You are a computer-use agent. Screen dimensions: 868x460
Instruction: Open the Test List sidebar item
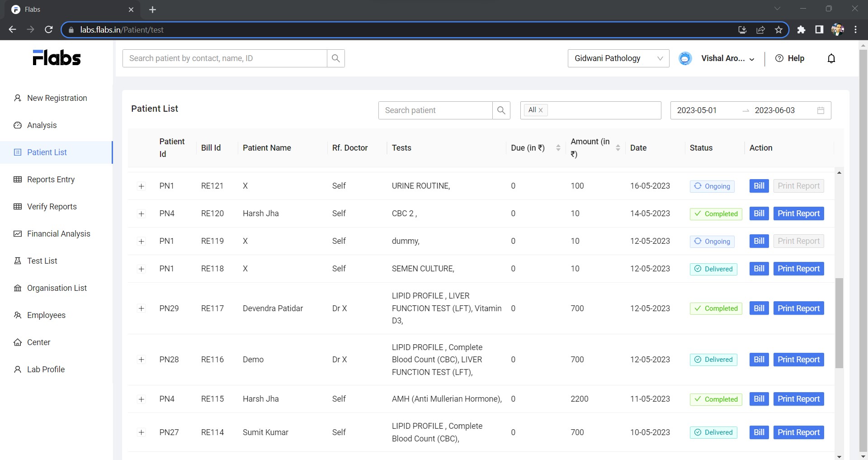point(42,261)
